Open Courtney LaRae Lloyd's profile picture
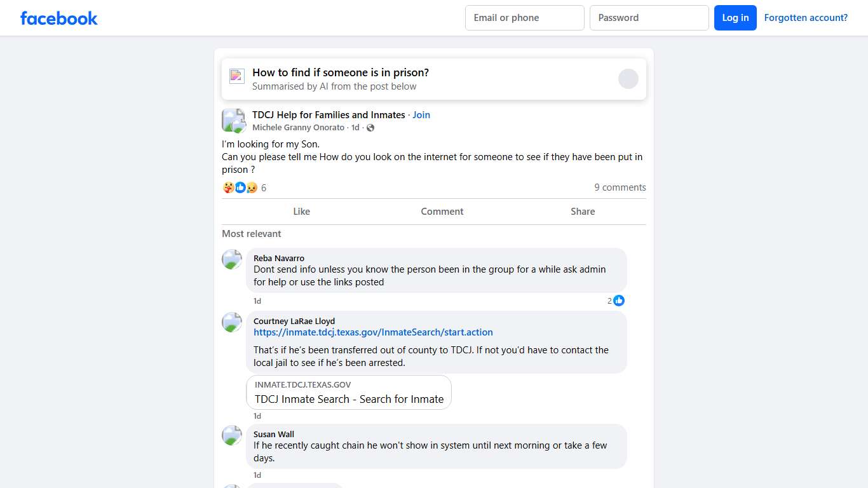The height and width of the screenshot is (488, 868). tap(232, 322)
